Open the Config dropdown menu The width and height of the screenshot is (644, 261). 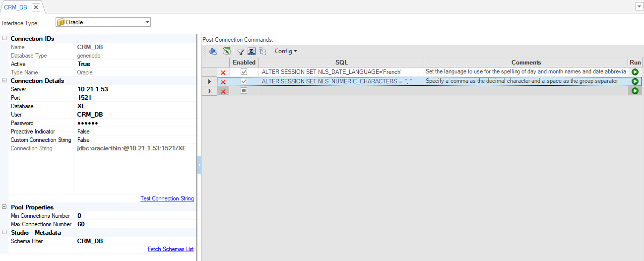286,51
